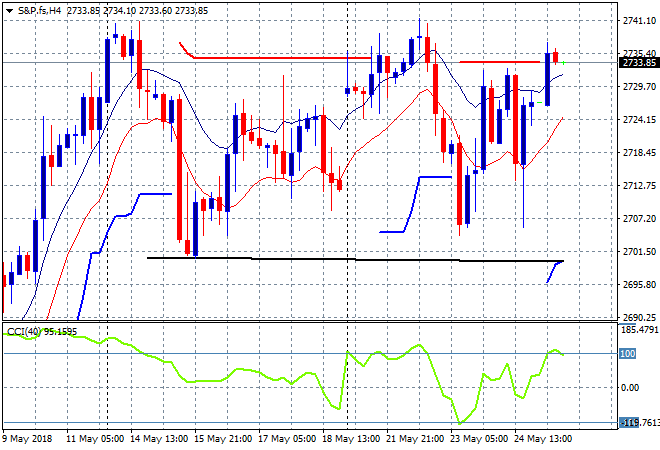Select the 2718.45 price axis label
This screenshot has width=660, height=450.
tap(639, 153)
